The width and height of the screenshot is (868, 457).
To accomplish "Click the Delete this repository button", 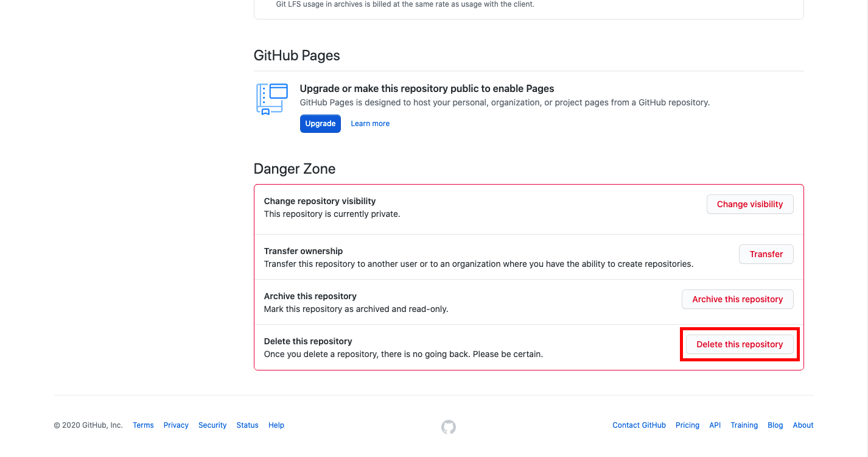I will tap(740, 344).
